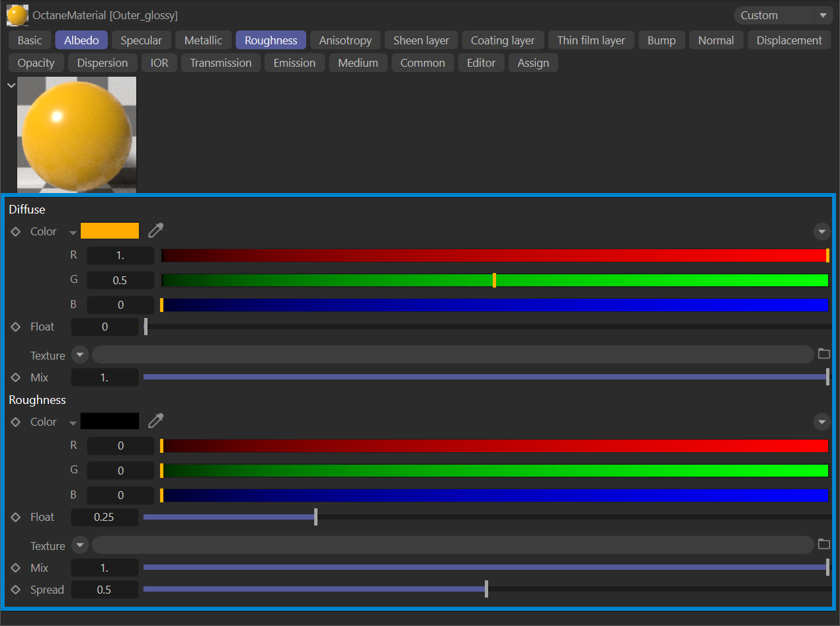This screenshot has height=626, width=840.
Task: Click the Roughness Float keyframe diamond
Action: [16, 517]
